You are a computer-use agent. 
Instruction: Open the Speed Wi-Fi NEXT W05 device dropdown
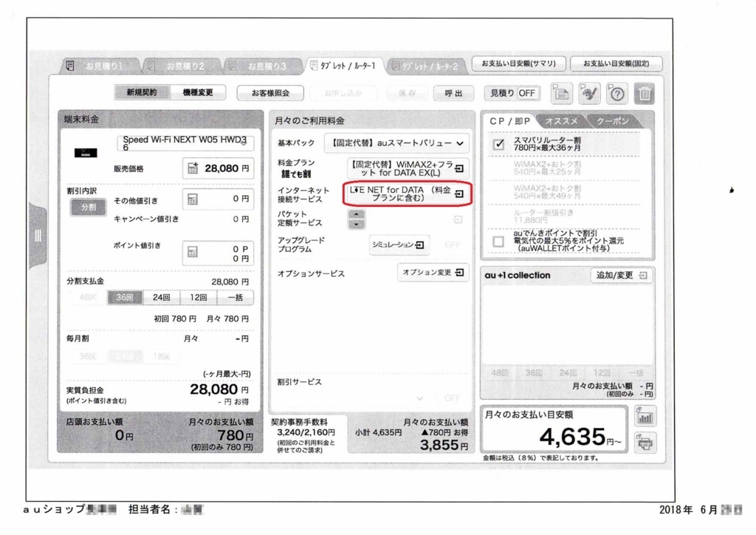click(x=185, y=143)
